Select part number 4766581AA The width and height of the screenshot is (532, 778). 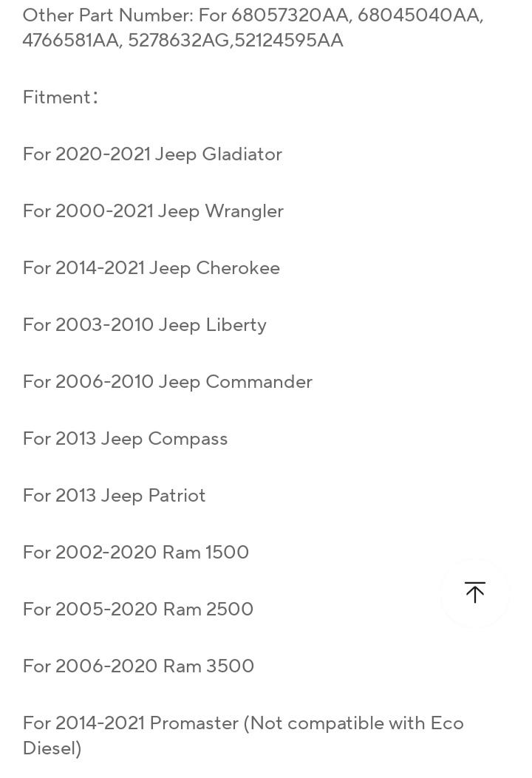coord(69,40)
